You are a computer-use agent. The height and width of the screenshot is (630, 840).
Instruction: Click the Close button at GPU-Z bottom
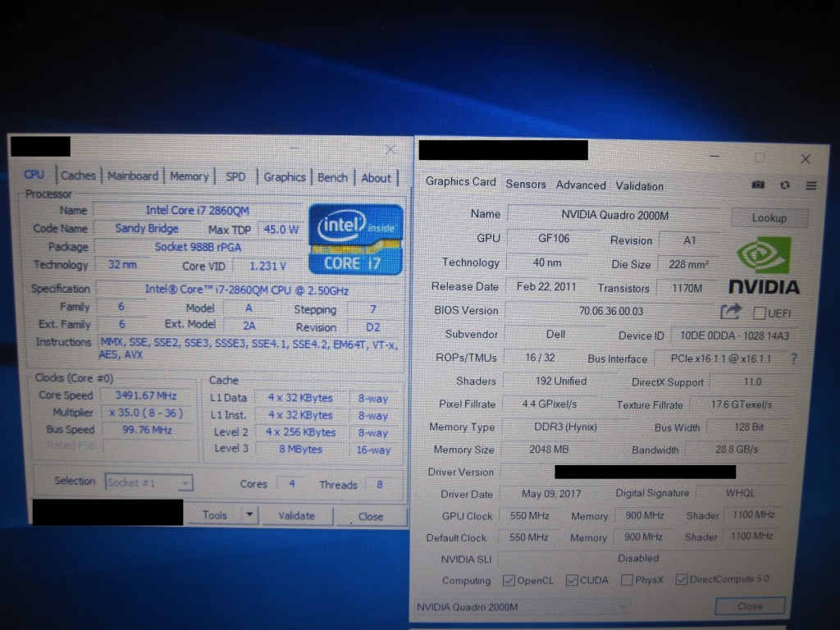tap(750, 606)
